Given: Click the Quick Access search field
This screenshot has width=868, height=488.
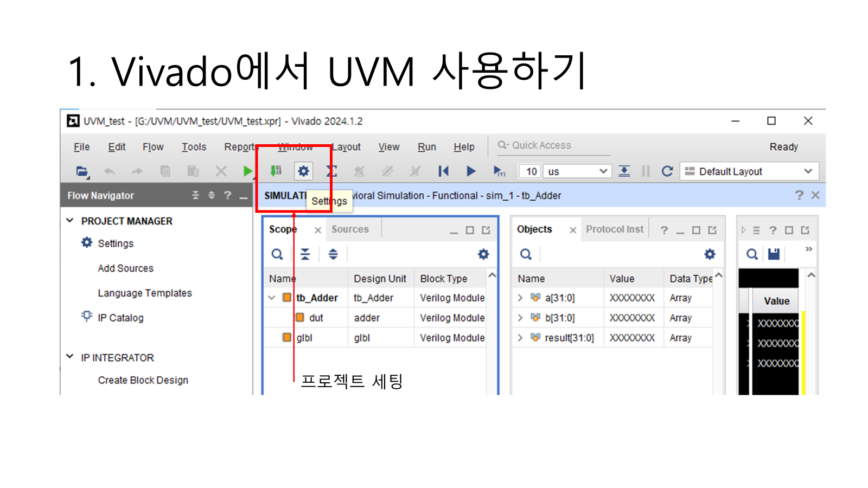Looking at the screenshot, I should (553, 145).
